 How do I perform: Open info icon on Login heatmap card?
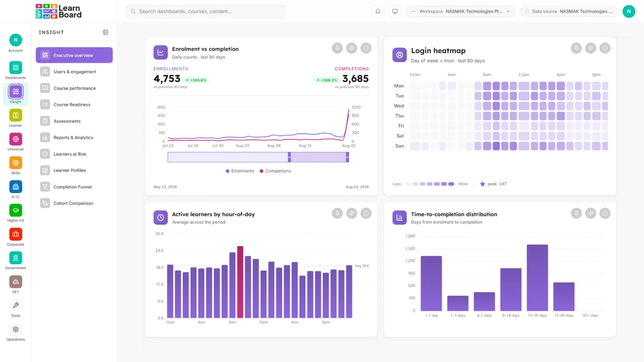(605, 48)
